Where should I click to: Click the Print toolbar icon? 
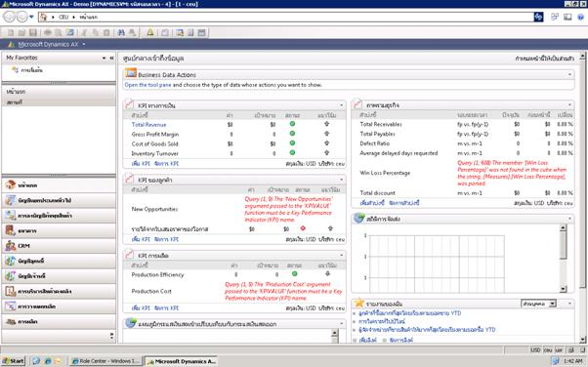(48, 33)
